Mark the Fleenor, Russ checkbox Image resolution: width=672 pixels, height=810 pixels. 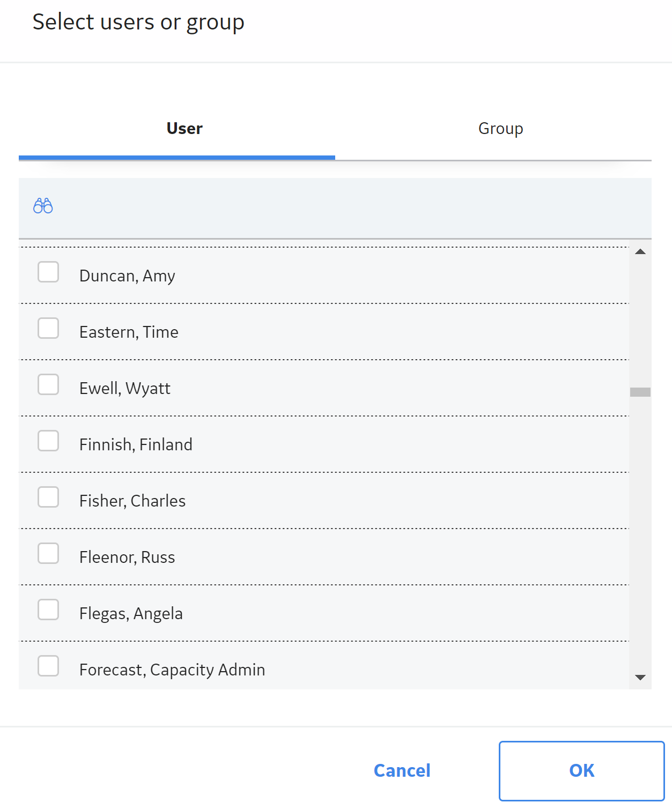pos(48,553)
